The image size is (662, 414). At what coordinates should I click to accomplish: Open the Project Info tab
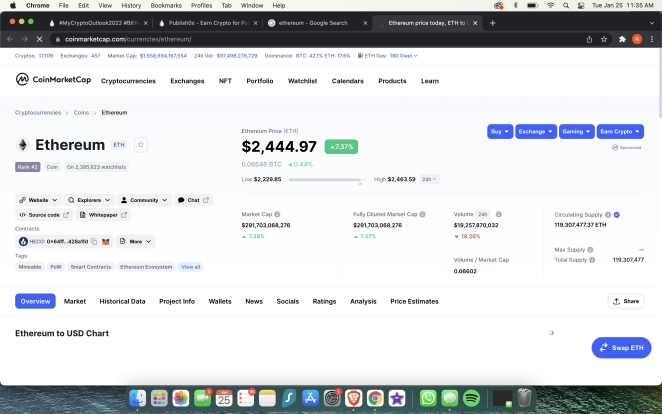pos(177,301)
